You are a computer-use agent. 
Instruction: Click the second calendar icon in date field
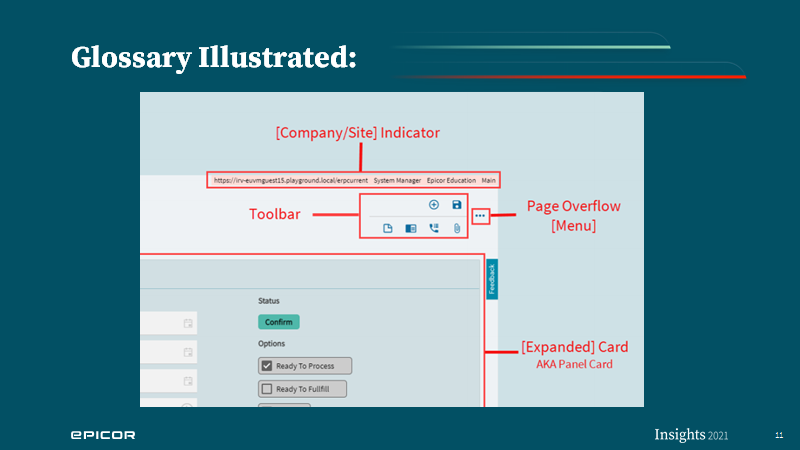(x=188, y=352)
